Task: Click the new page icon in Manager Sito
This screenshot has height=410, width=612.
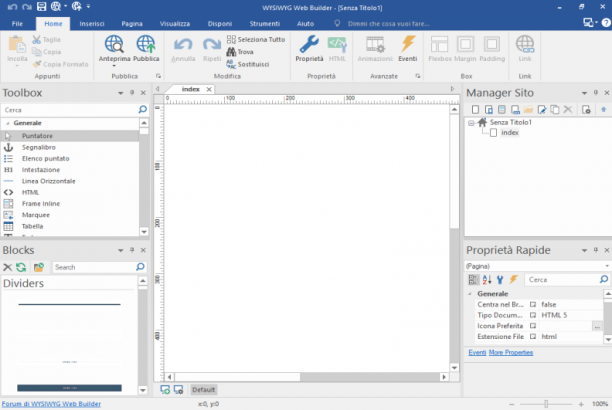Action: [x=475, y=110]
